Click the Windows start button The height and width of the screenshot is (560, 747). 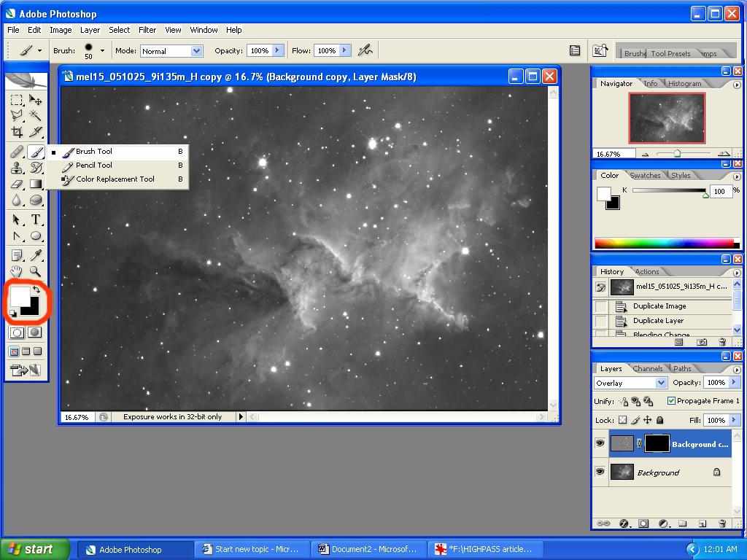(34, 549)
